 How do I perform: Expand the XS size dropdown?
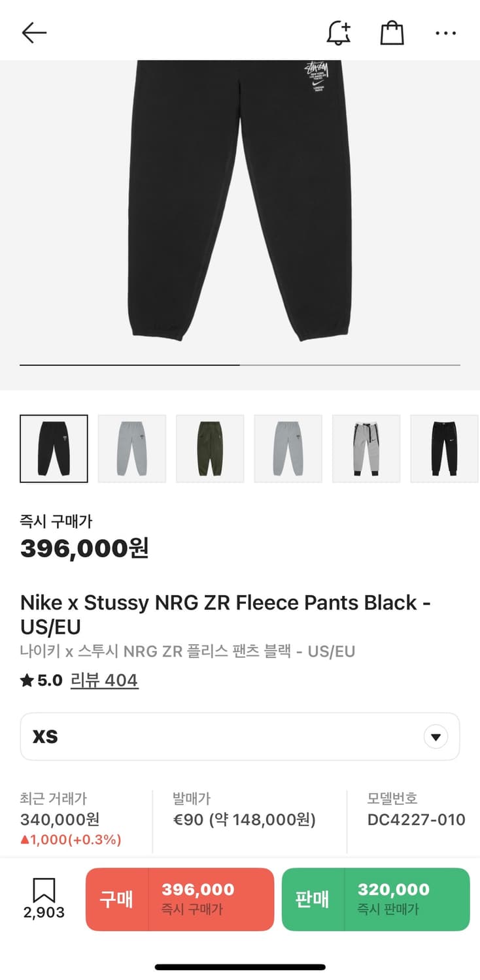(239, 737)
